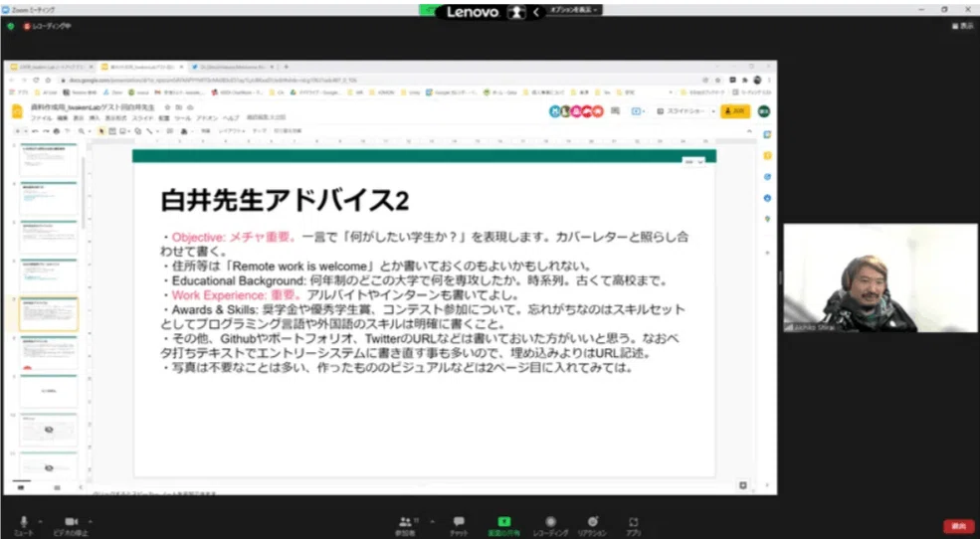Expand arrow next to participants button
Screen dimensions: 980x539
point(433,521)
